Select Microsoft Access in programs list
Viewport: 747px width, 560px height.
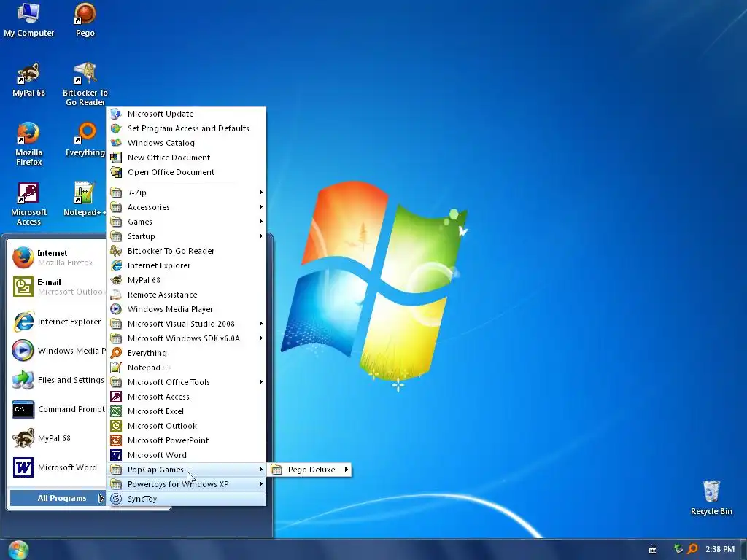(x=186, y=396)
